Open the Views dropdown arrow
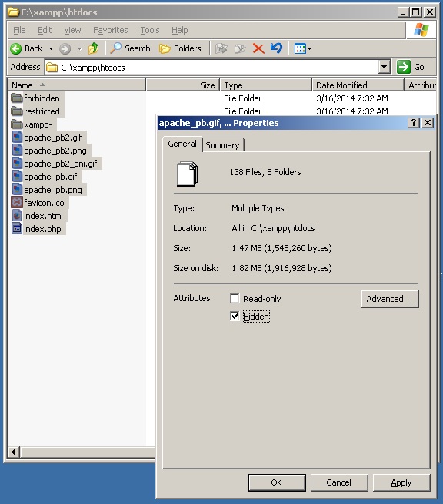The image size is (443, 504). [x=309, y=49]
